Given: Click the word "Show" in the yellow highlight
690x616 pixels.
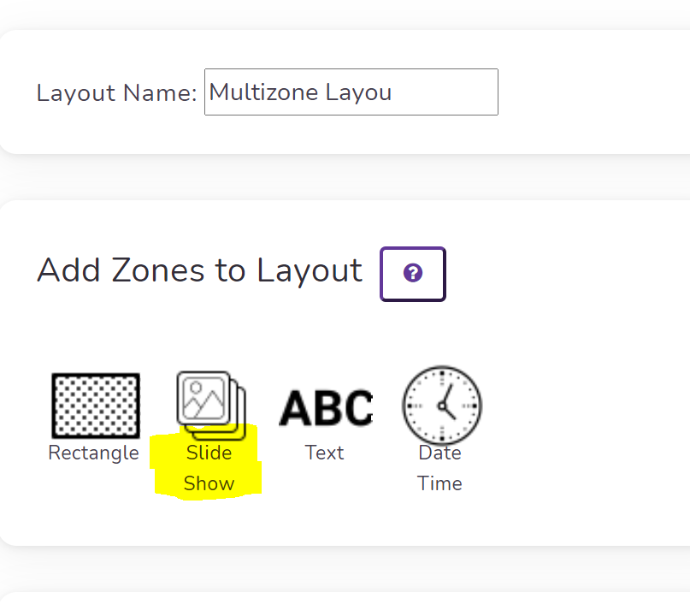Looking at the screenshot, I should (x=209, y=483).
